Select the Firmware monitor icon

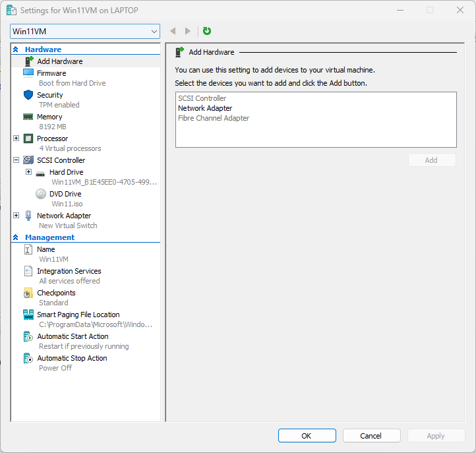[28, 73]
